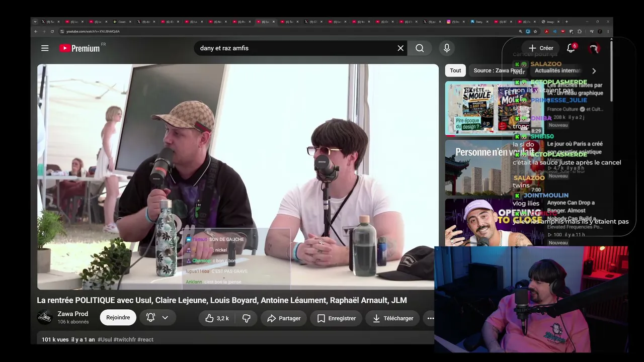This screenshot has width=644, height=362.
Task: Click the '101 k vues' view count text
Action: point(55,340)
